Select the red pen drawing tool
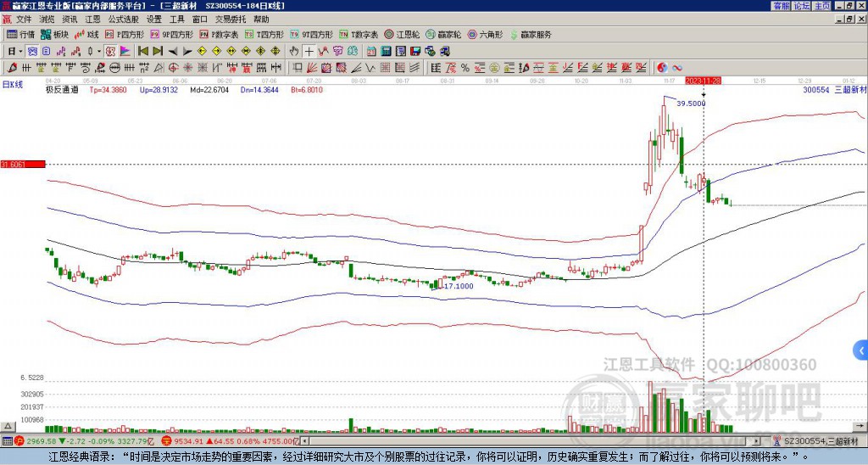The width and height of the screenshot is (868, 465). point(12,68)
